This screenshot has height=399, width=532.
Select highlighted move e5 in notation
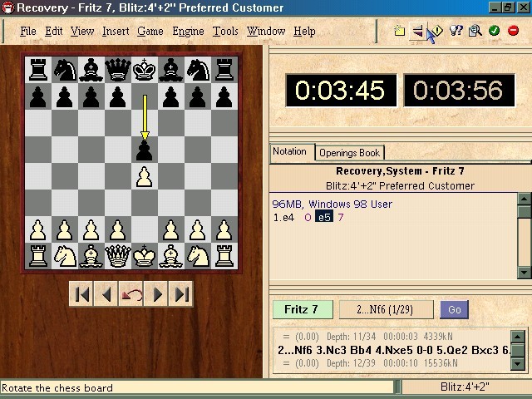[324, 217]
